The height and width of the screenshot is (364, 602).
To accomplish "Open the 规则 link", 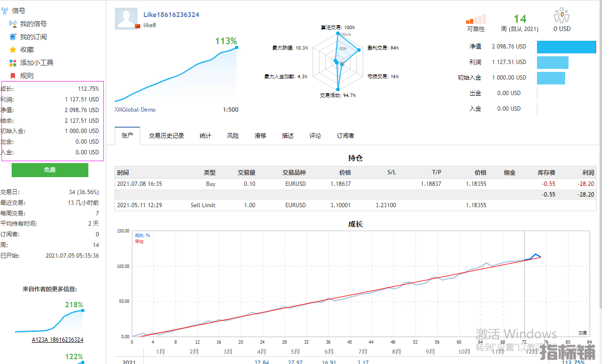I will (x=27, y=76).
